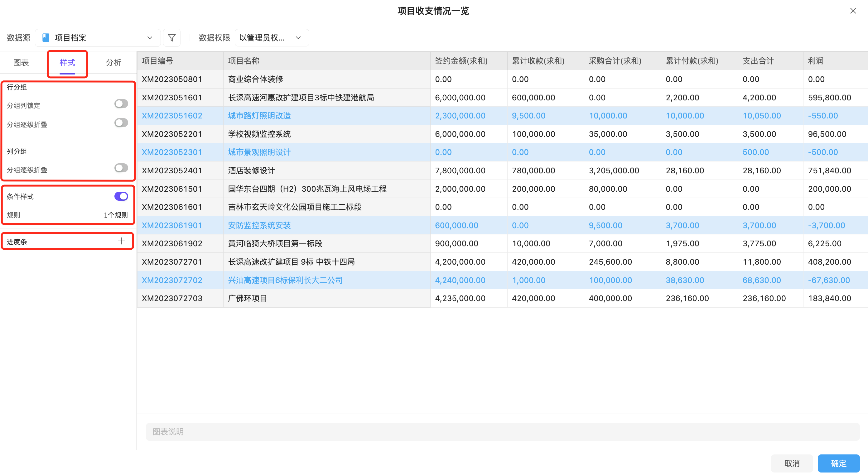Image resolution: width=868 pixels, height=475 pixels.
Task: Add a progress bar with plus icon
Action: pos(121,241)
